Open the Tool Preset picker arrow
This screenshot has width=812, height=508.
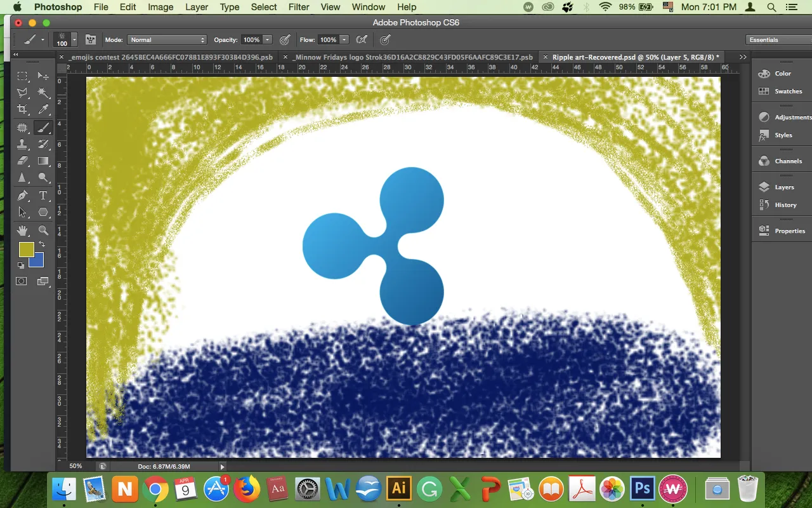43,39
